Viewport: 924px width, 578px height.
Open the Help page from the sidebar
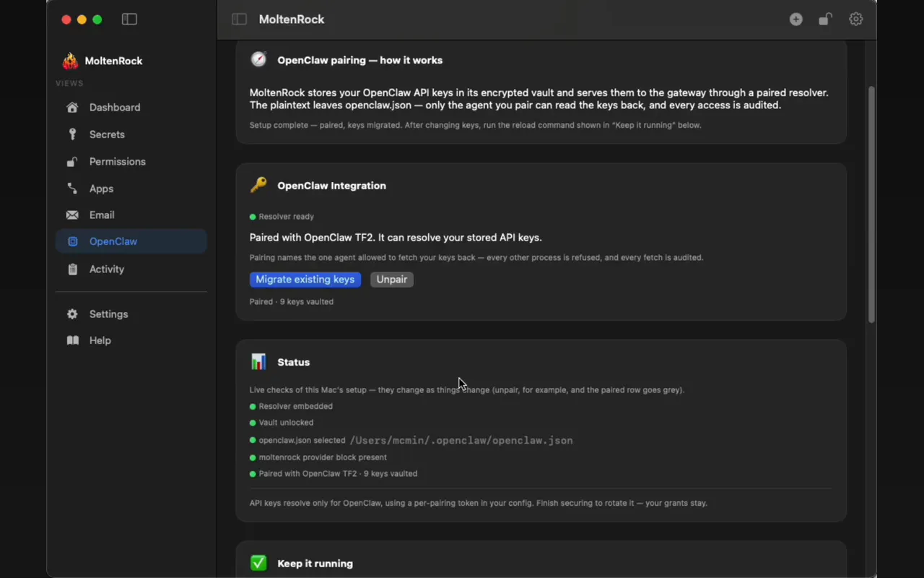[x=131, y=340]
